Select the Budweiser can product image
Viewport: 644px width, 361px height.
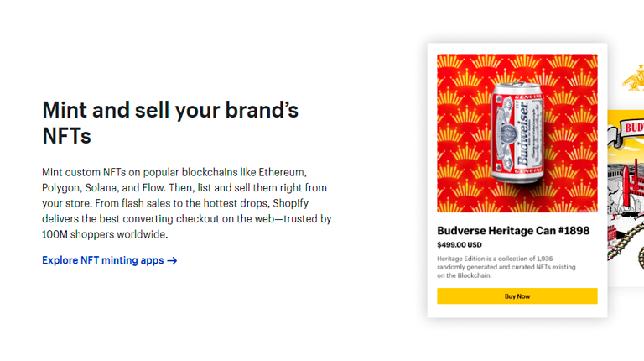pyautogui.click(x=517, y=133)
